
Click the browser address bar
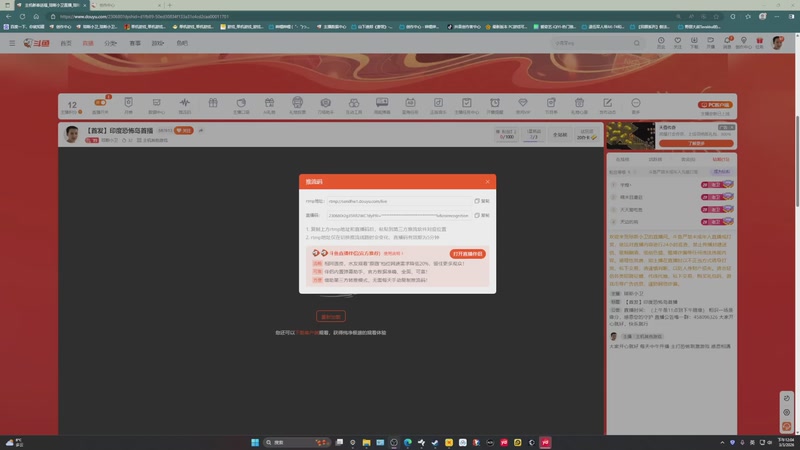pyautogui.click(x=357, y=16)
